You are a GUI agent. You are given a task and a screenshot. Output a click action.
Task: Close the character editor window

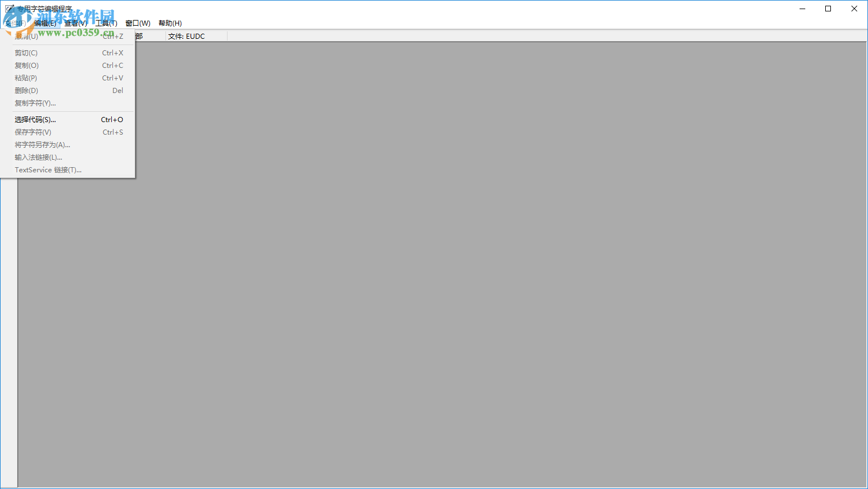coord(854,9)
